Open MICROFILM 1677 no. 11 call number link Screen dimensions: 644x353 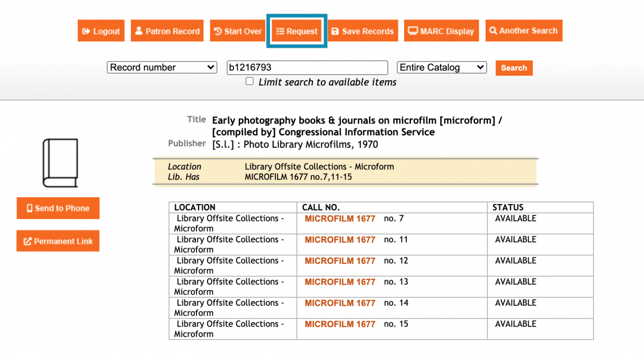click(x=340, y=240)
